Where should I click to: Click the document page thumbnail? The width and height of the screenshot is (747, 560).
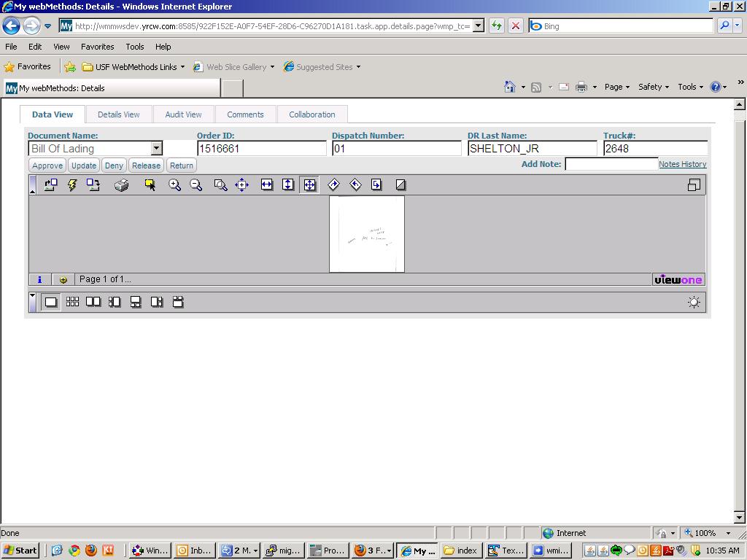367,234
